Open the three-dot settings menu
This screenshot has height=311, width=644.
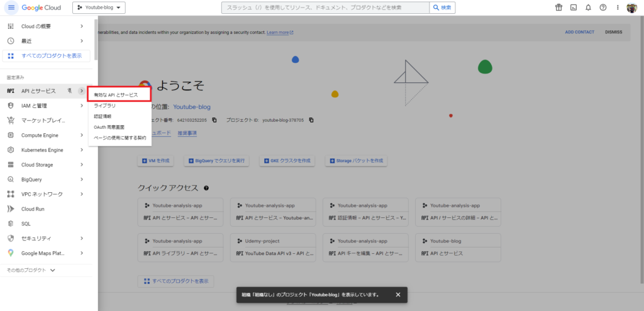(618, 8)
